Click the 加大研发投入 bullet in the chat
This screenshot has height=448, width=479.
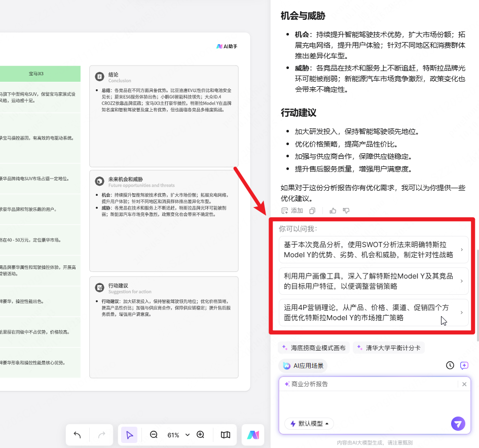click(x=358, y=131)
